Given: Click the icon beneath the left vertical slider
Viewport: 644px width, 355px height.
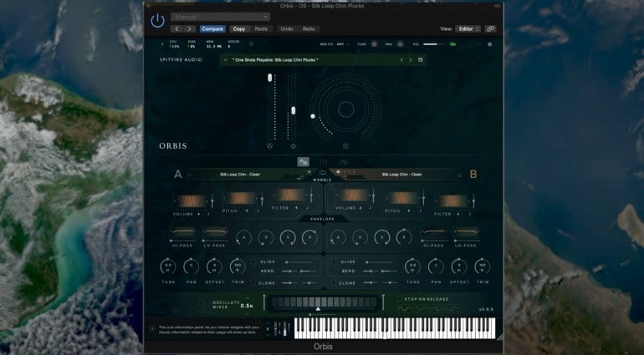Looking at the screenshot, I should 270,146.
